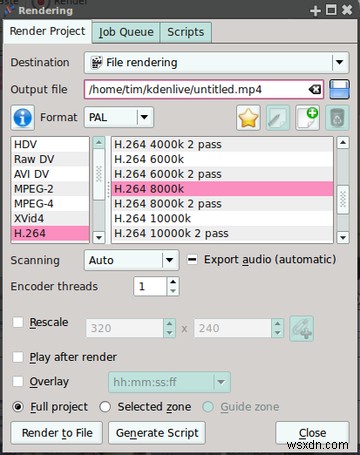
Task: Click the format list scrollbar handle
Action: pos(99,174)
